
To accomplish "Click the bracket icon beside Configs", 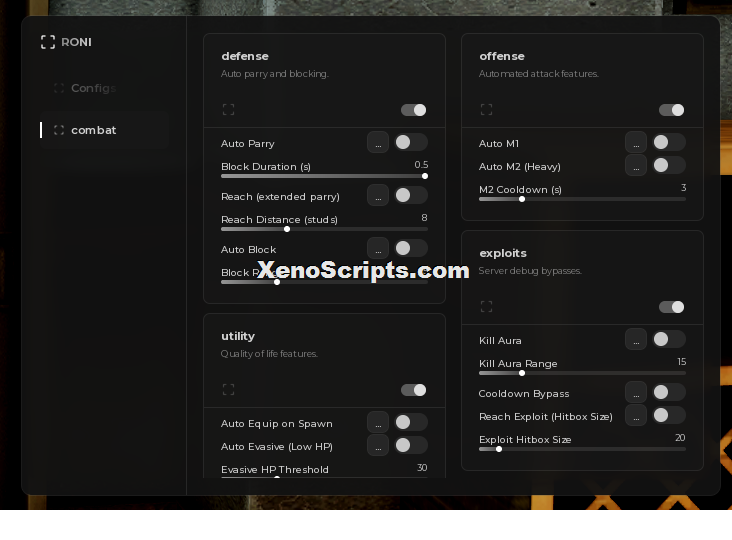I will [59, 88].
